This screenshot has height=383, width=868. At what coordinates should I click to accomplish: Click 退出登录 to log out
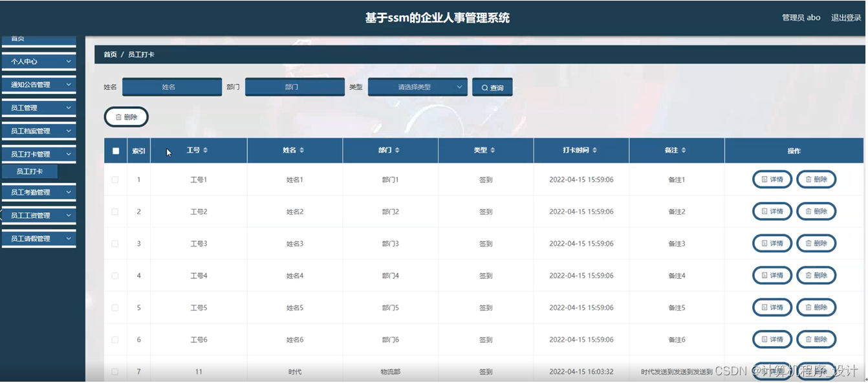coord(846,17)
